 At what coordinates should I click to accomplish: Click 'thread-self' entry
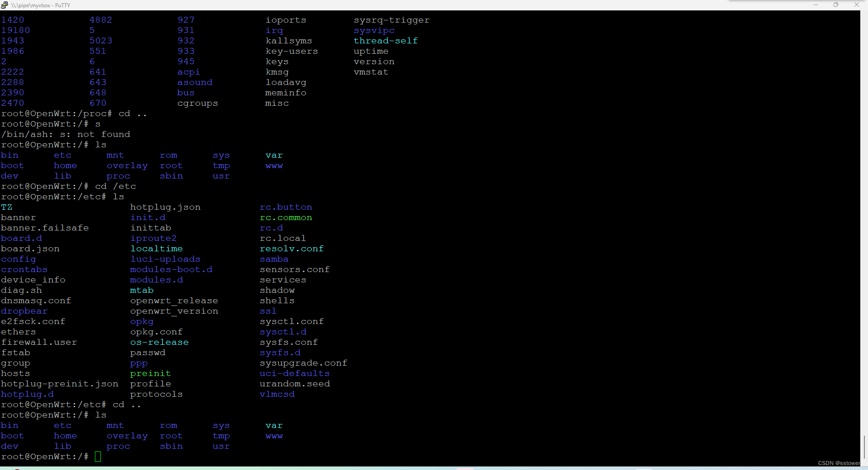click(x=386, y=41)
